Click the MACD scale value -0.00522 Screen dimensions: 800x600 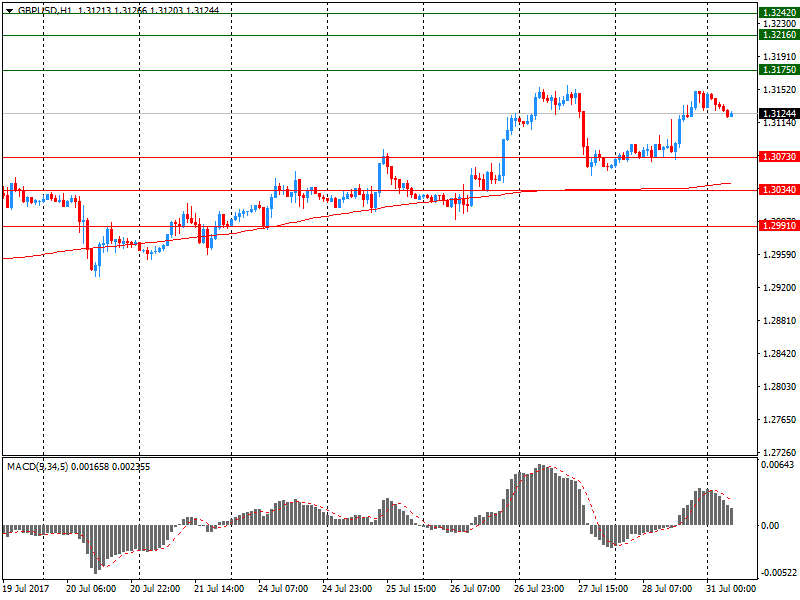(x=778, y=573)
